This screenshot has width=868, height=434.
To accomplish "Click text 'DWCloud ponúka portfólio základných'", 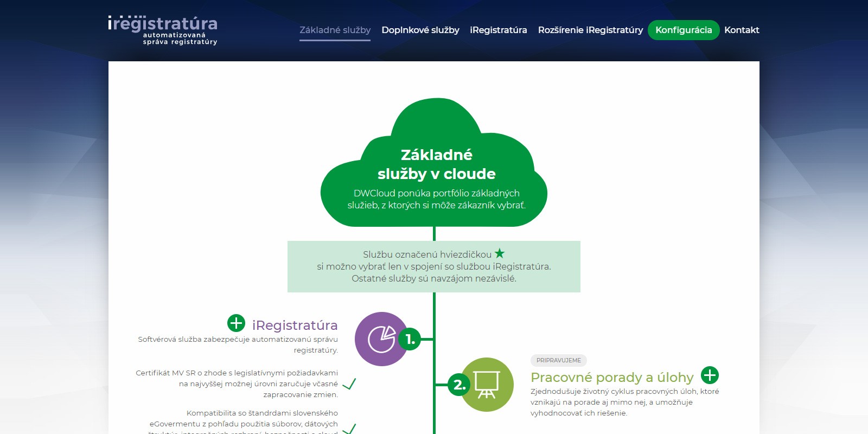I will (x=437, y=193).
